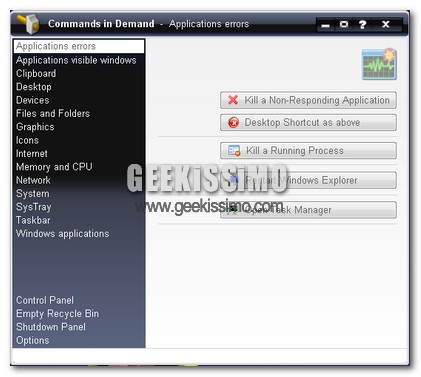
Task: Click the maximize button in the title bar
Action: tap(344, 24)
